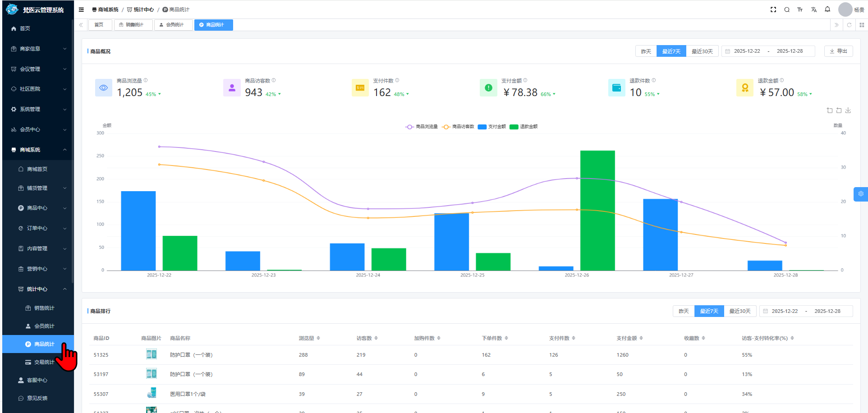Viewport: 868px width, 413px height.
Task: Click 昨天 in the 商品排行 section
Action: (684, 311)
